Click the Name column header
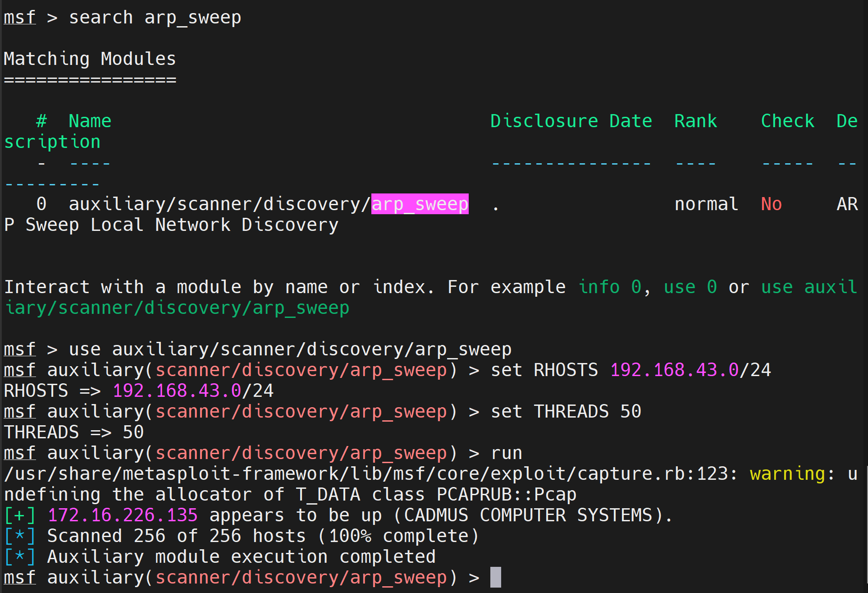868x593 pixels. coord(90,121)
